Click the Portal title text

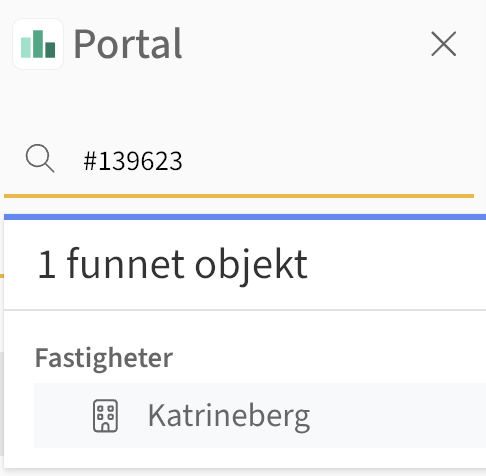(x=128, y=44)
